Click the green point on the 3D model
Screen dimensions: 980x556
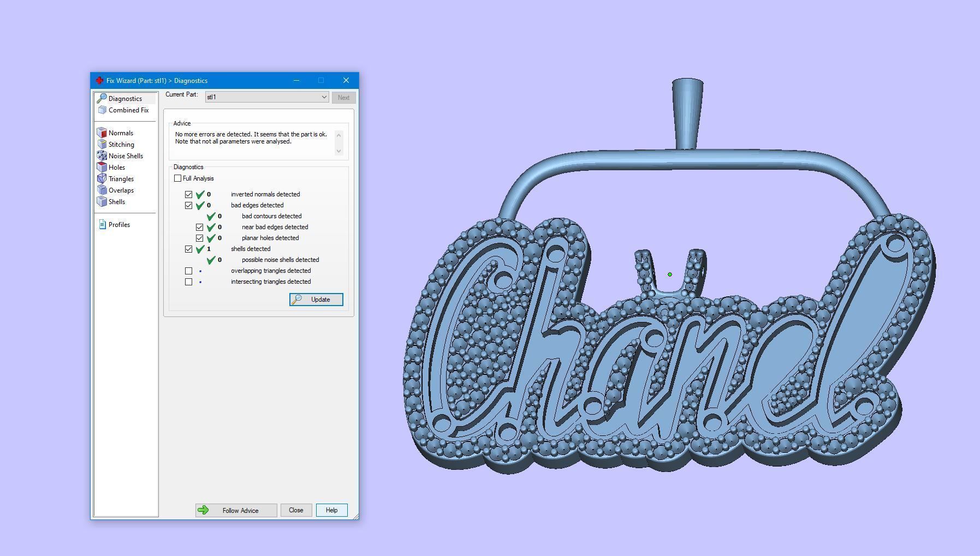point(670,274)
